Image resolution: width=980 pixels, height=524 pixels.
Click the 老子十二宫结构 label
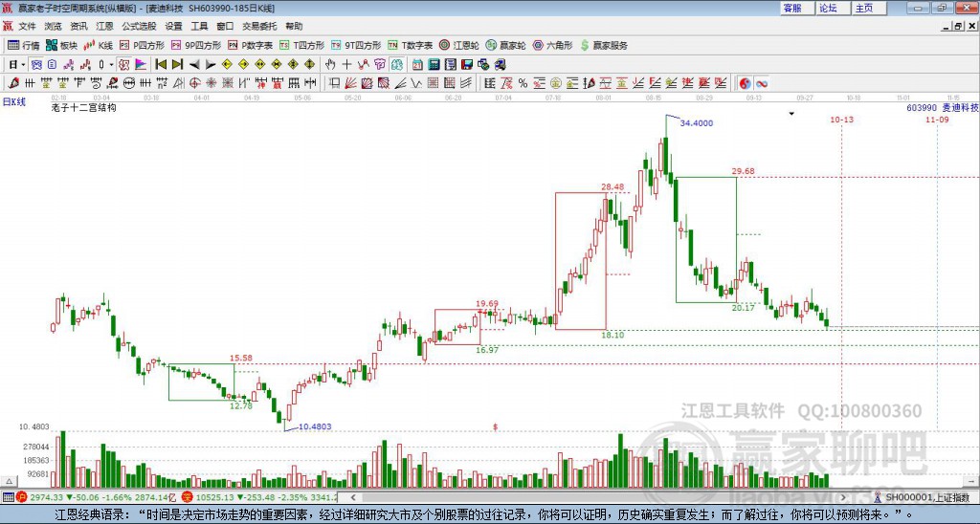pos(84,107)
